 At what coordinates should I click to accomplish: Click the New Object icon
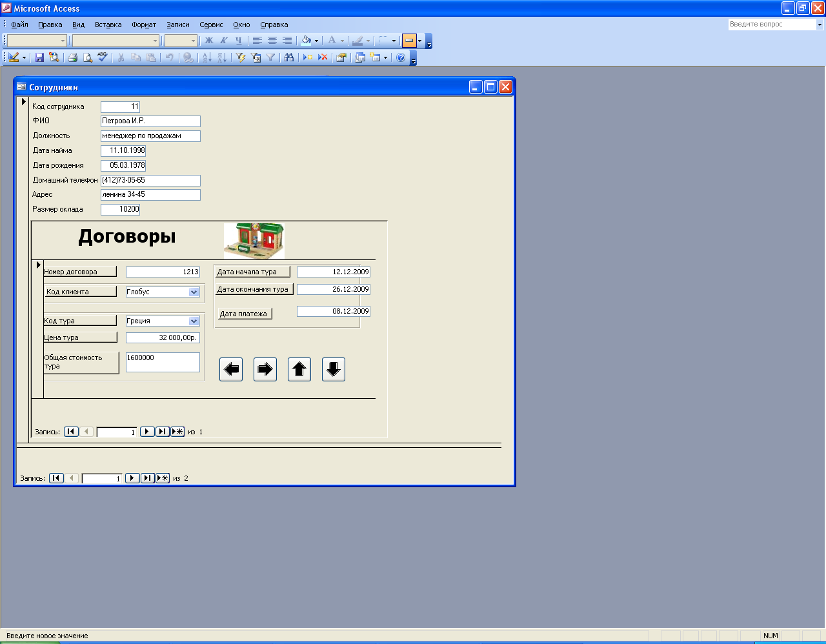pyautogui.click(x=375, y=57)
